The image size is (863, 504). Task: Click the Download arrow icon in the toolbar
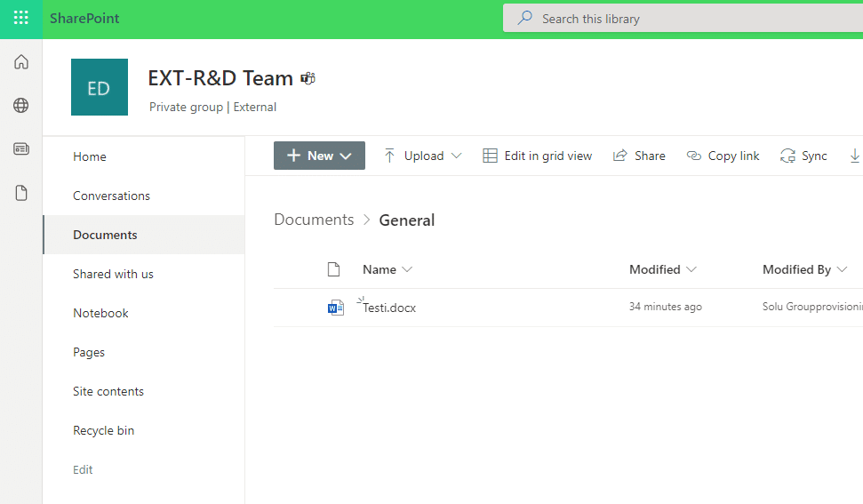pyautogui.click(x=855, y=156)
